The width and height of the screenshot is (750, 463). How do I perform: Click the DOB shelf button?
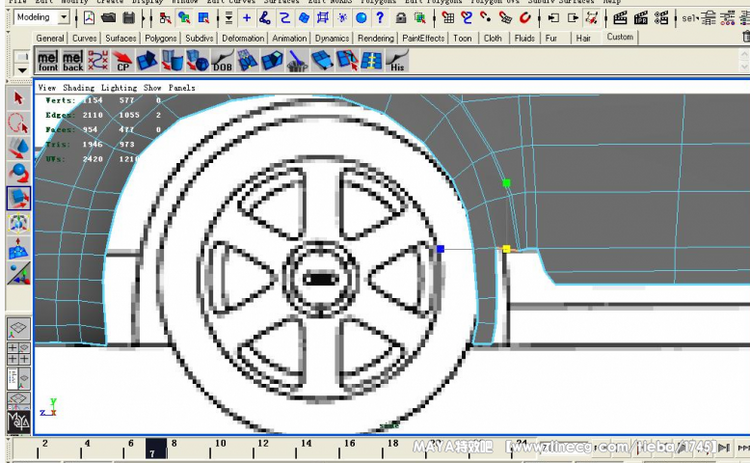coord(222,61)
